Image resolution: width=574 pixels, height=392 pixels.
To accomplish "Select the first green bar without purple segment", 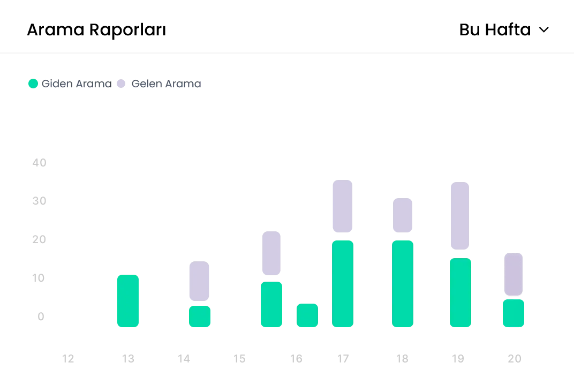I will click(128, 301).
